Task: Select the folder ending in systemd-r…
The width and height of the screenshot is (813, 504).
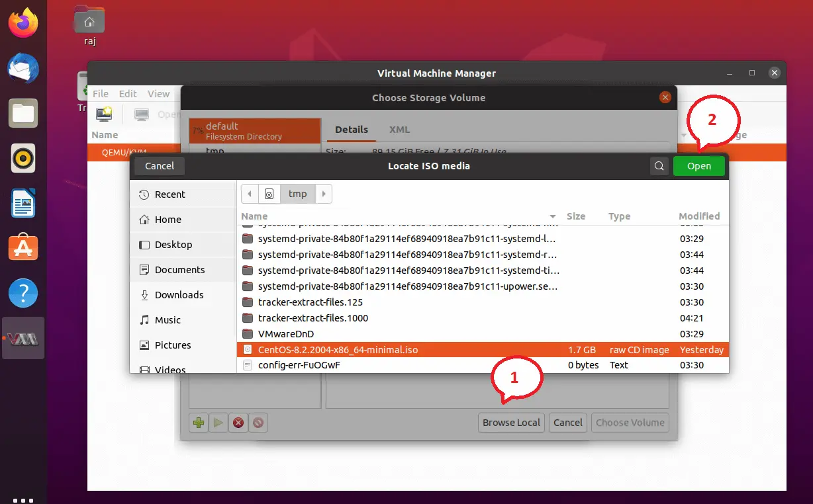Action: 483,255
